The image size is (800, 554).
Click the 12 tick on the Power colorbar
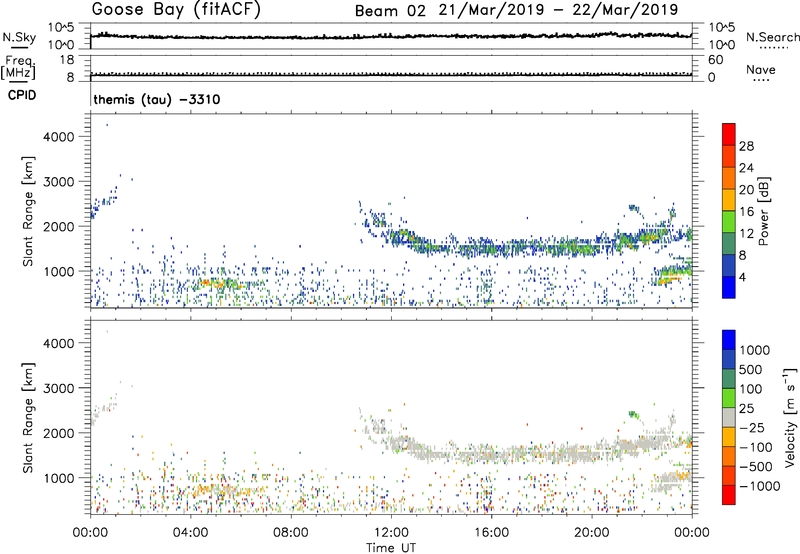coord(746,234)
